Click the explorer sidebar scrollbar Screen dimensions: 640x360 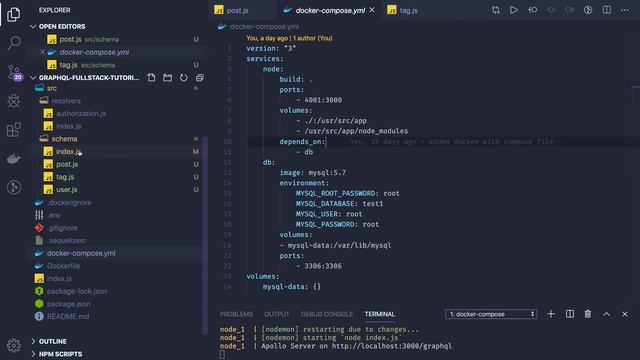pos(205,235)
